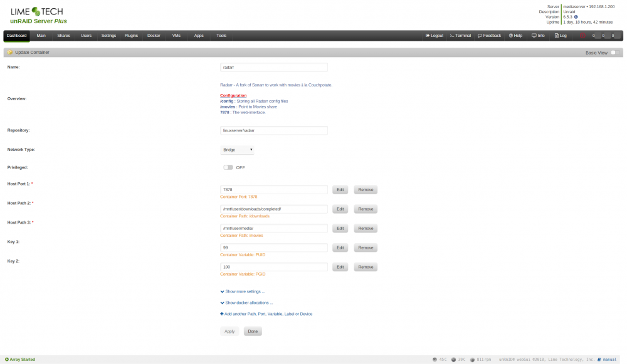627x364 pixels.
Task: Switch to the Docker tab
Action: [x=154, y=36]
